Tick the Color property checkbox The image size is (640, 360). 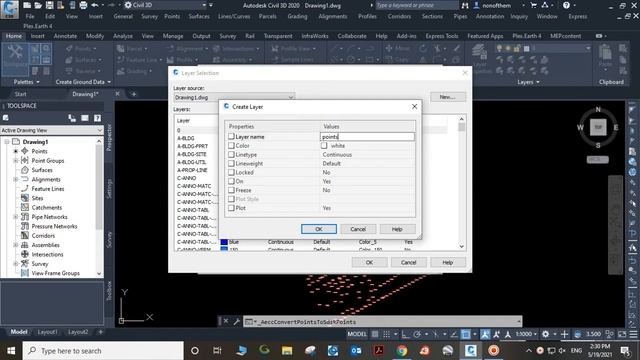(231, 146)
